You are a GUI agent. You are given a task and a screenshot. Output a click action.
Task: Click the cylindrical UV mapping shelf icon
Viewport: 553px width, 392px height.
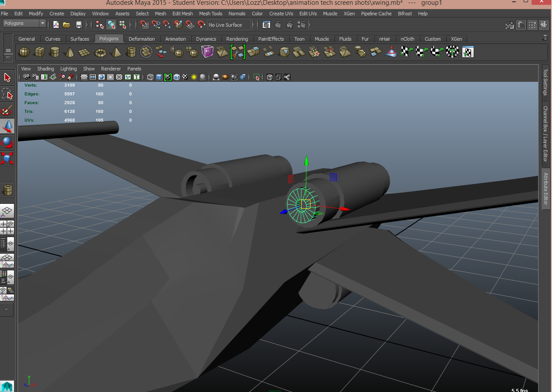click(x=421, y=52)
